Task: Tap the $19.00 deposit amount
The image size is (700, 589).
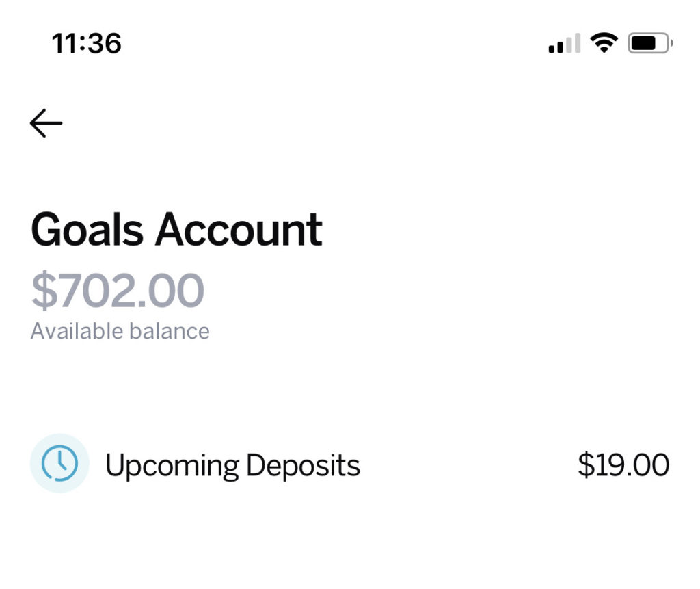Action: click(x=623, y=464)
